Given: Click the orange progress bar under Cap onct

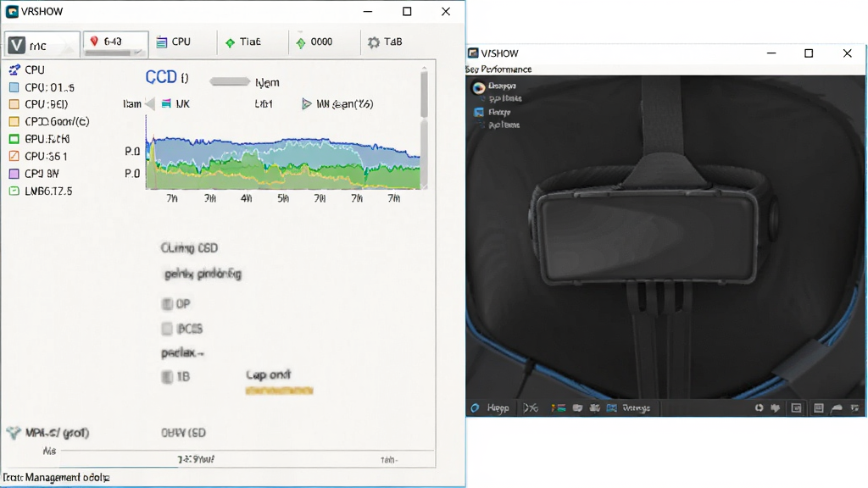Looking at the screenshot, I should [280, 391].
